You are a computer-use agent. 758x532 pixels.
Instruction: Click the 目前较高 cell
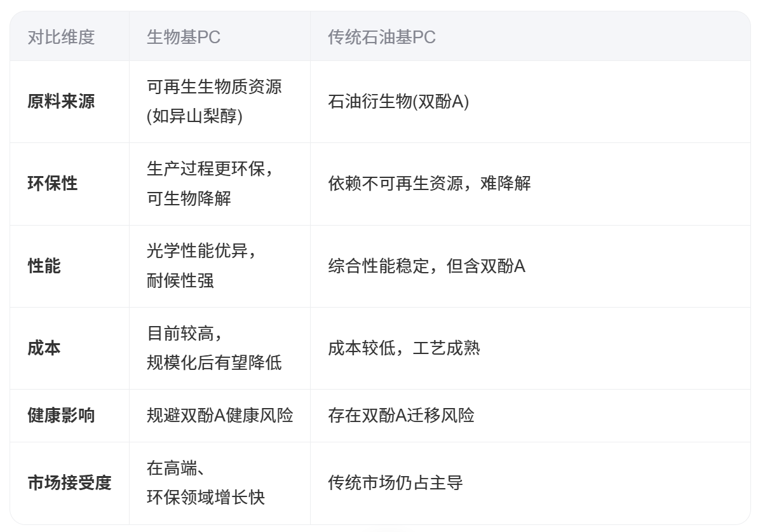(x=214, y=348)
